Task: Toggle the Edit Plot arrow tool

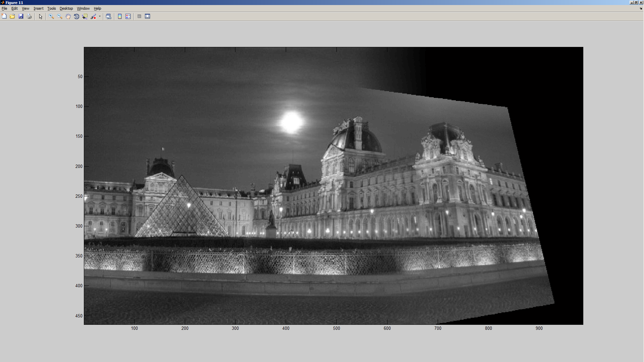Action: pos(41,16)
